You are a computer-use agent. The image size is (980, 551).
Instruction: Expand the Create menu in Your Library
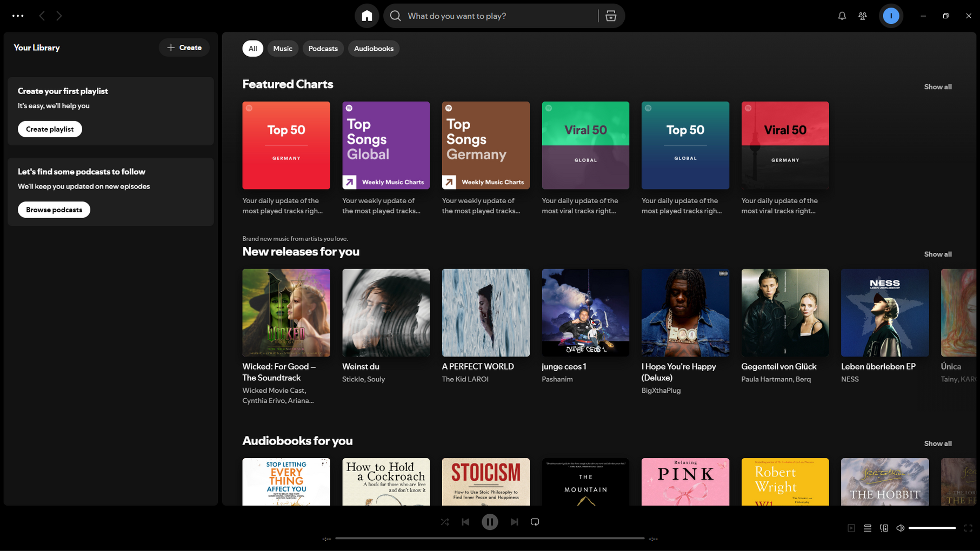point(184,48)
